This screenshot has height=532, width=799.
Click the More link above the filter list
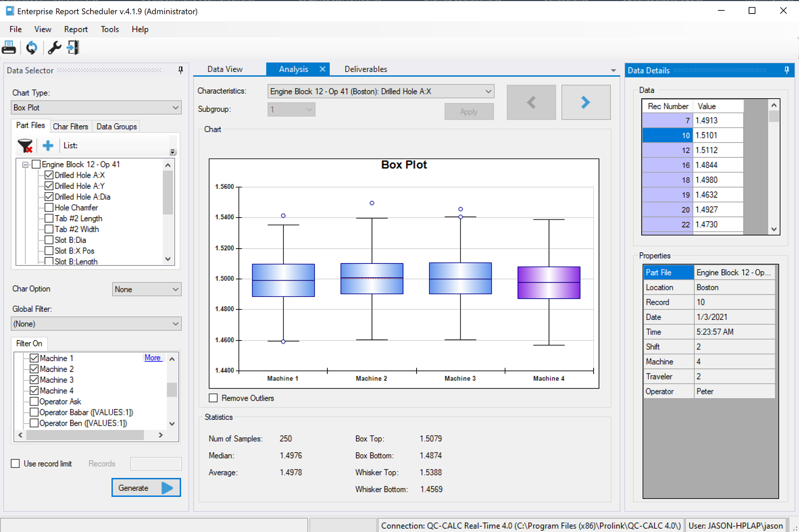pos(153,357)
